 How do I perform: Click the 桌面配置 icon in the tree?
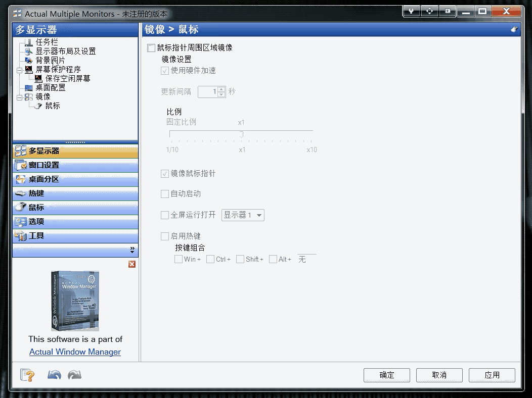pos(29,88)
